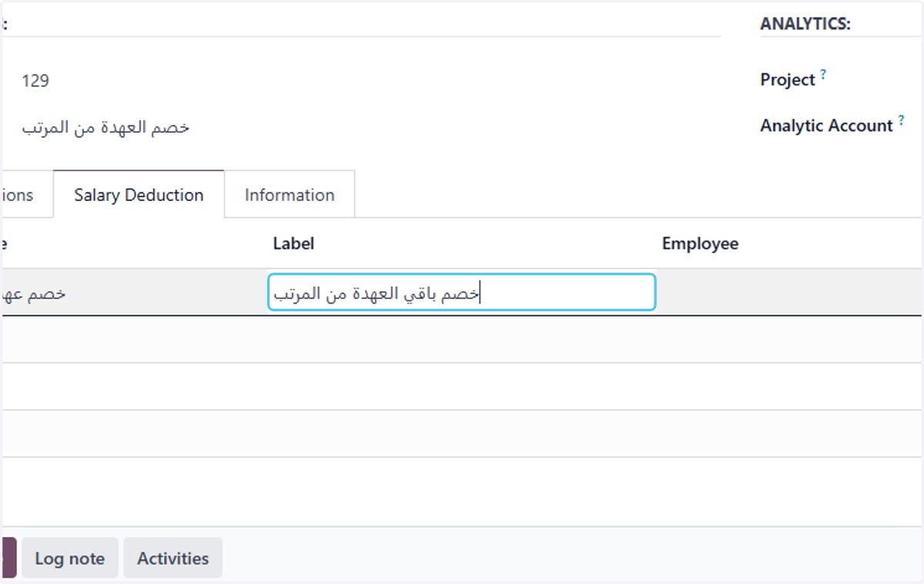Click the Project field label
The height and width of the screenshot is (584, 924).
tap(788, 79)
